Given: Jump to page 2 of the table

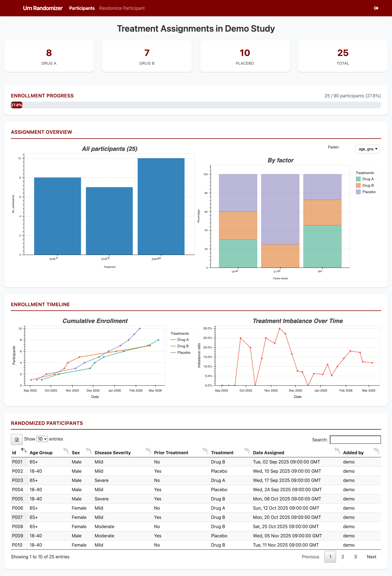Looking at the screenshot, I should [x=342, y=557].
